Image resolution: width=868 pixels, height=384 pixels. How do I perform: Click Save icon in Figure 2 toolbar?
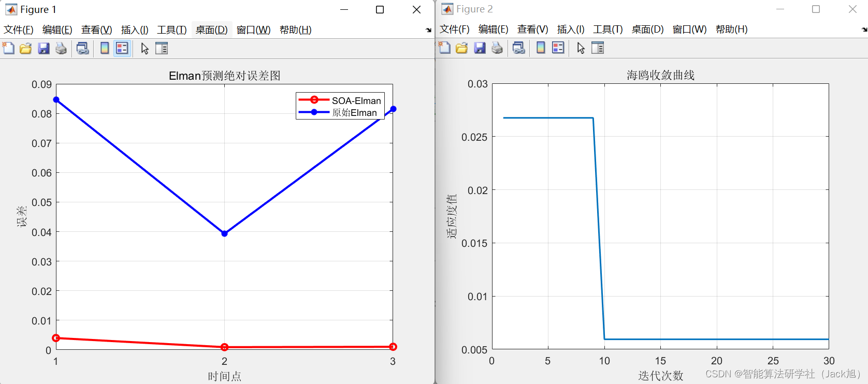pyautogui.click(x=480, y=48)
